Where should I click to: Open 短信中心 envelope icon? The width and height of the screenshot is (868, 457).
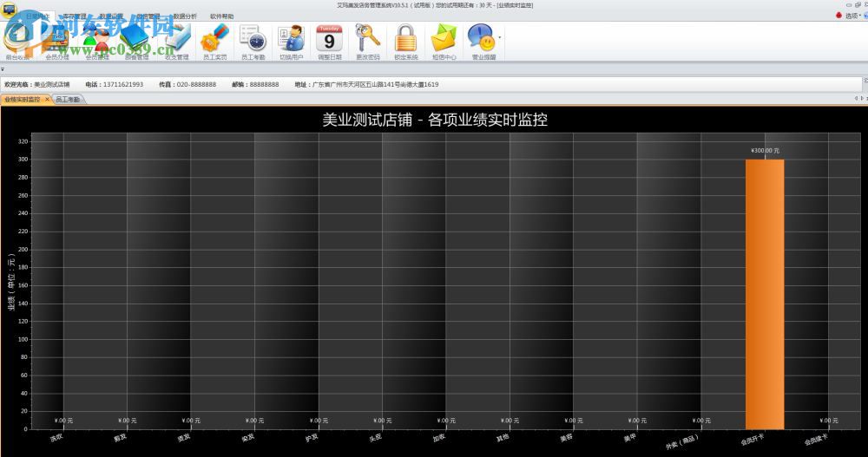click(444, 42)
